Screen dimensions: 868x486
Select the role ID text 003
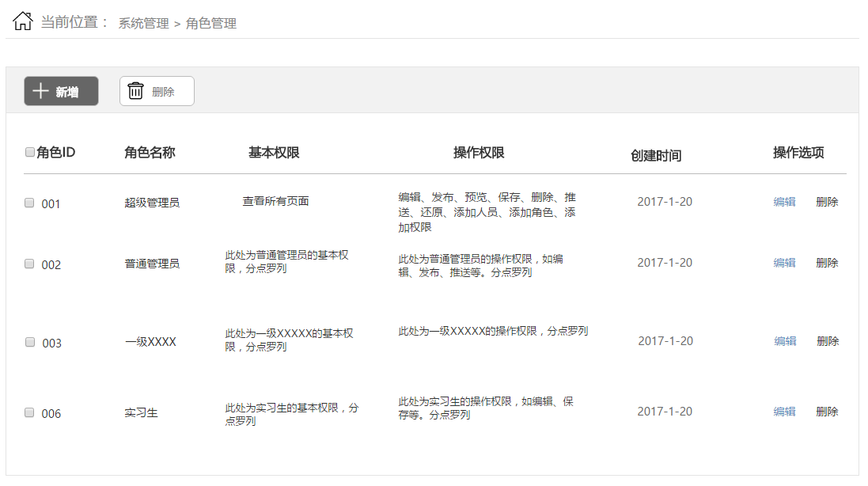click(x=52, y=344)
